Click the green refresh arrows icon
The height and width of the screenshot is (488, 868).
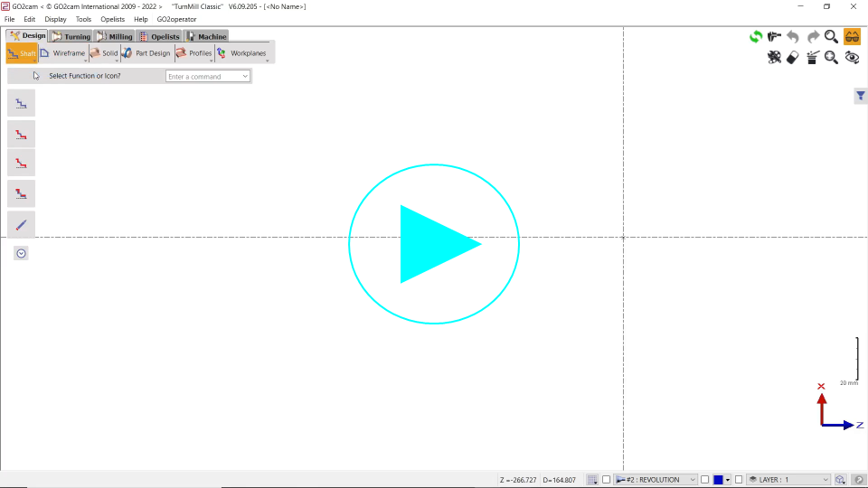click(x=755, y=37)
